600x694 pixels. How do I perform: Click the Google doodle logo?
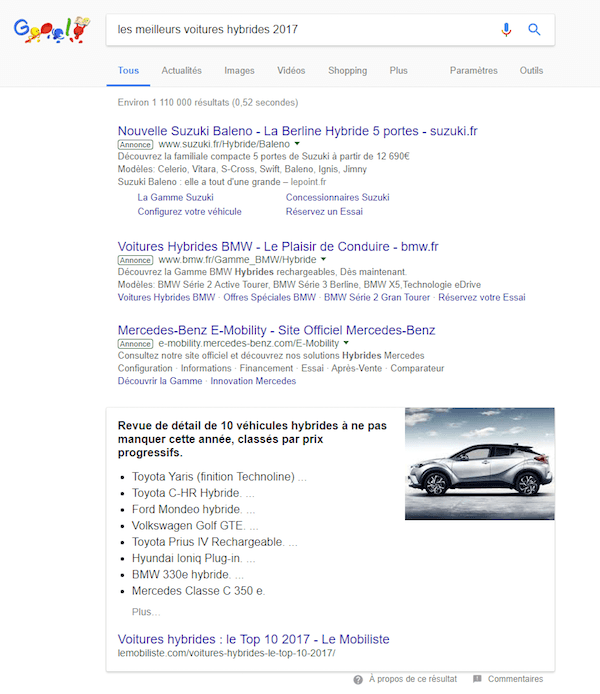51,30
